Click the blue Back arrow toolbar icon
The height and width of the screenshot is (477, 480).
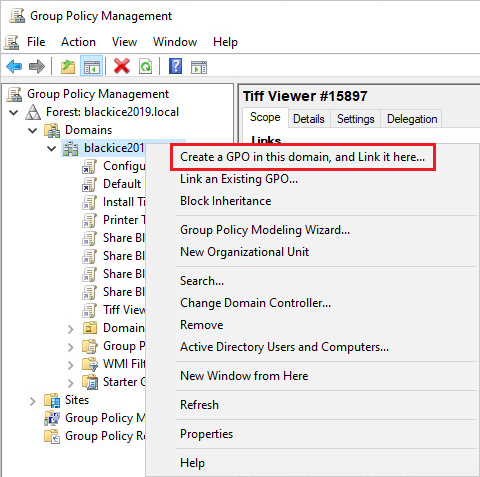tap(14, 67)
